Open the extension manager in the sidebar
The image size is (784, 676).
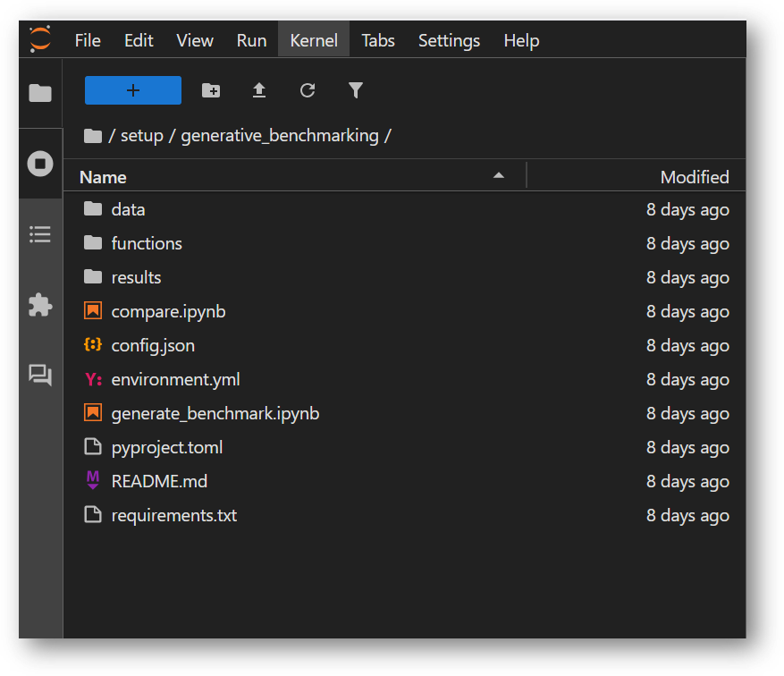(39, 305)
